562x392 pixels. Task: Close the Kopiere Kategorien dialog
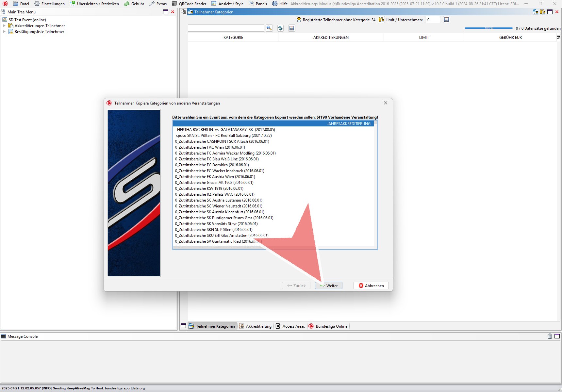[x=386, y=103]
